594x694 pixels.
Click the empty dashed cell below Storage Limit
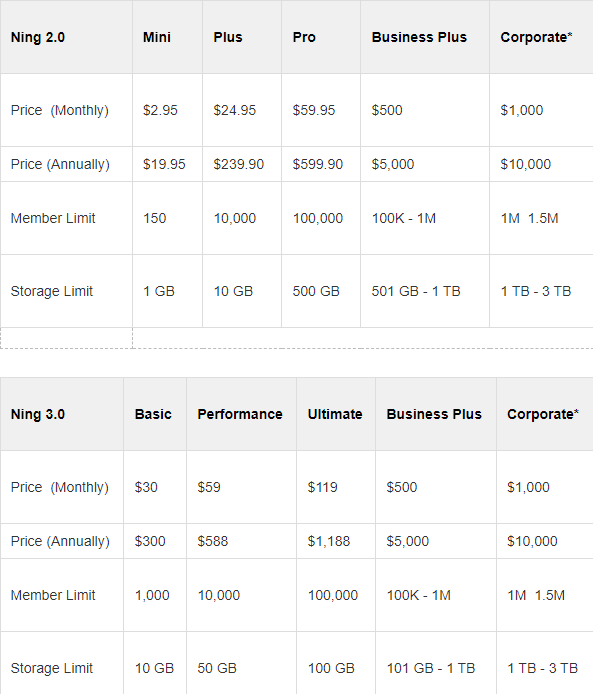tap(66, 338)
